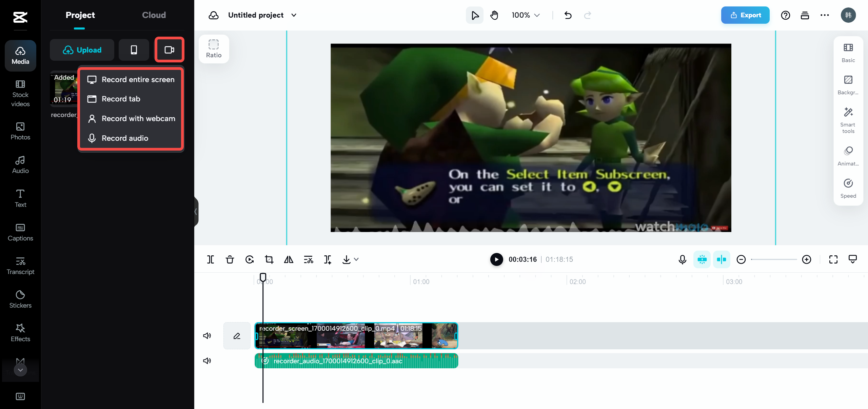Click the Upload button
The height and width of the screenshot is (409, 868).
coord(82,50)
